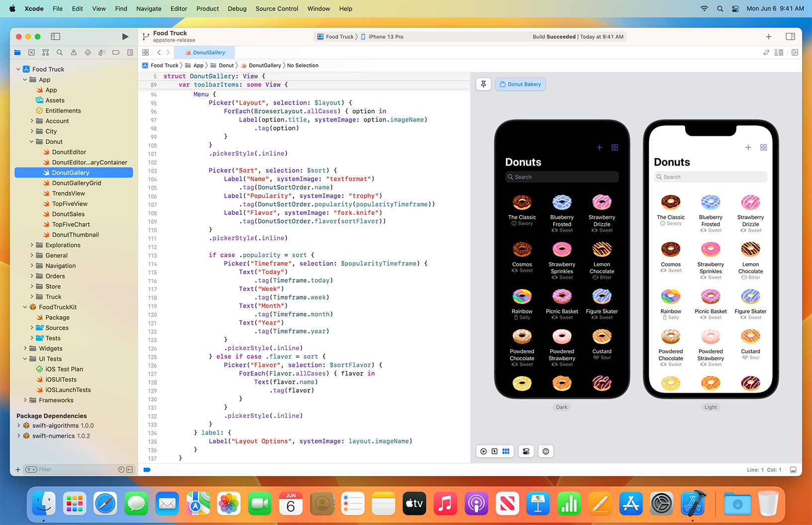Open the Source Control menu
Viewport: 812px width, 525px height.
tap(277, 8)
